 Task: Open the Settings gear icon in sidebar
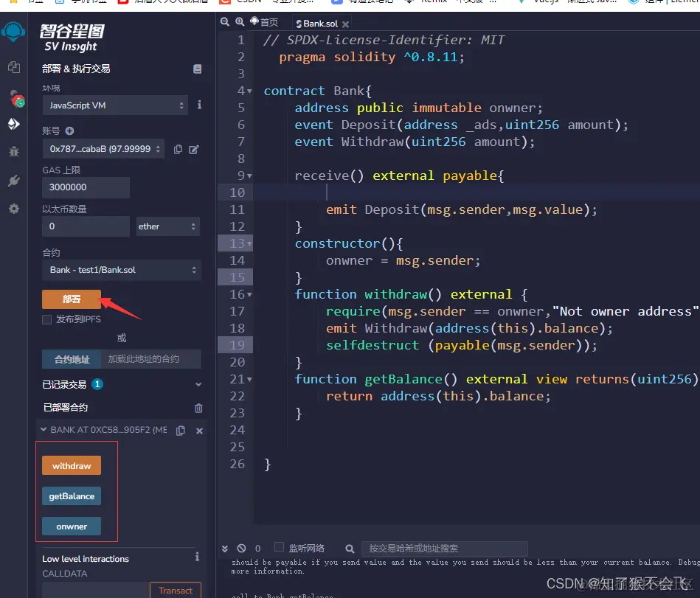[x=14, y=209]
